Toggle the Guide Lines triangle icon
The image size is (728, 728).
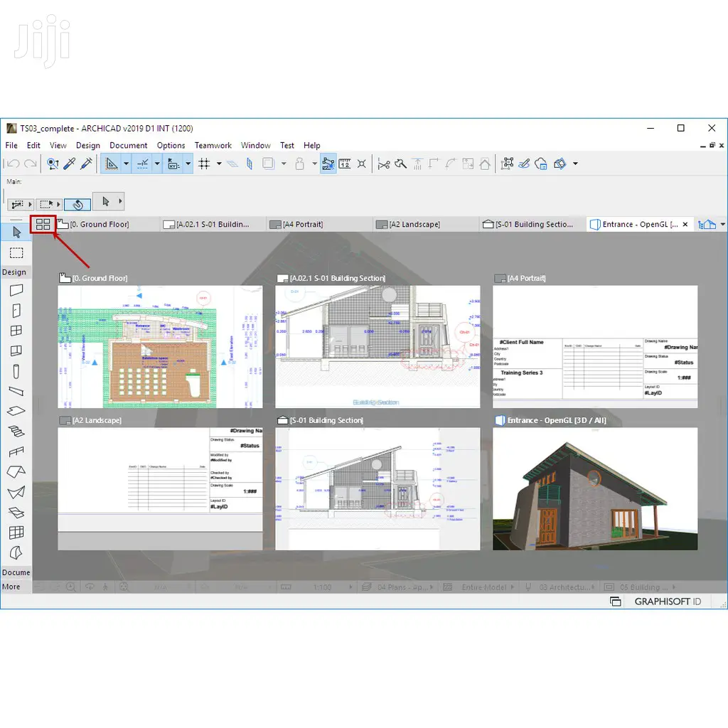point(112,164)
